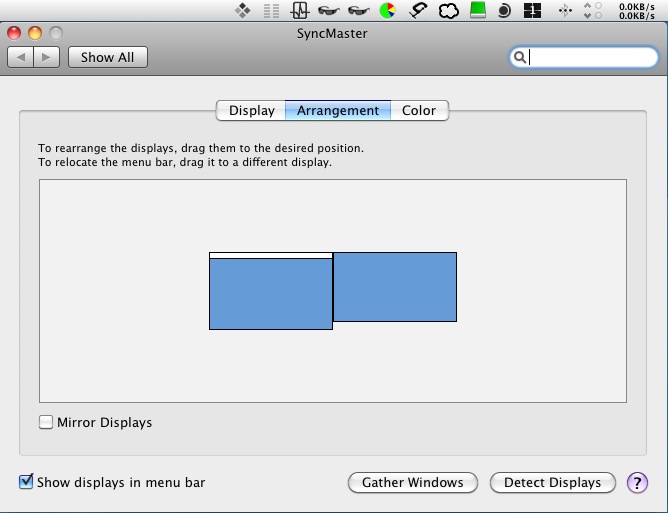668x513 pixels.
Task: Open help with the question mark button
Action: click(x=637, y=483)
